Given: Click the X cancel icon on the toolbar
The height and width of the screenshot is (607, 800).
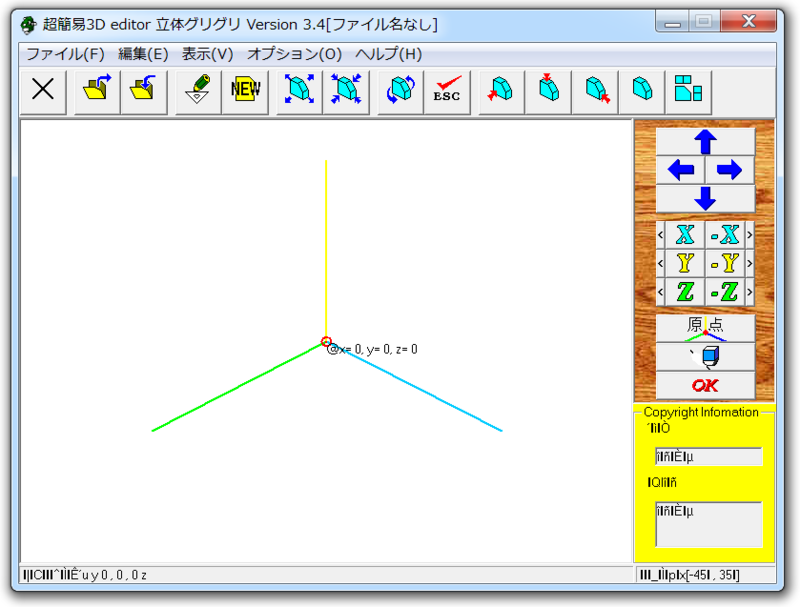Looking at the screenshot, I should [43, 90].
